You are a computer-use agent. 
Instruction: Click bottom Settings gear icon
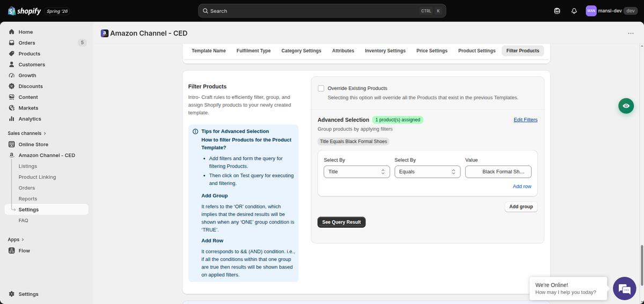12,294
